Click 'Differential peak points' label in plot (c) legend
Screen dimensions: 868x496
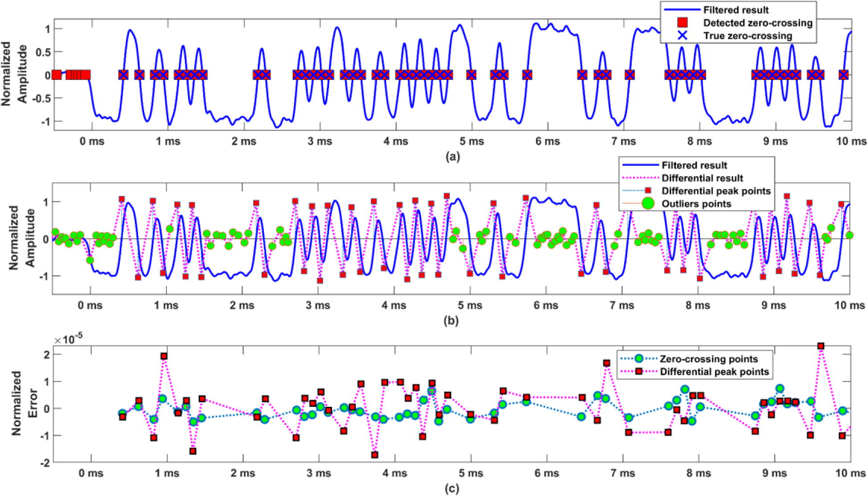coord(715,372)
